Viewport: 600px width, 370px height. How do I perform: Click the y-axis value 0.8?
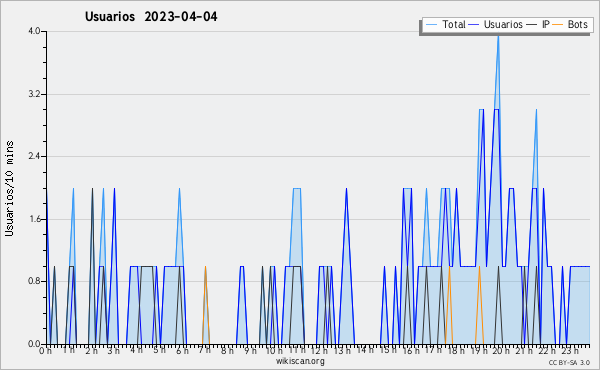34,281
